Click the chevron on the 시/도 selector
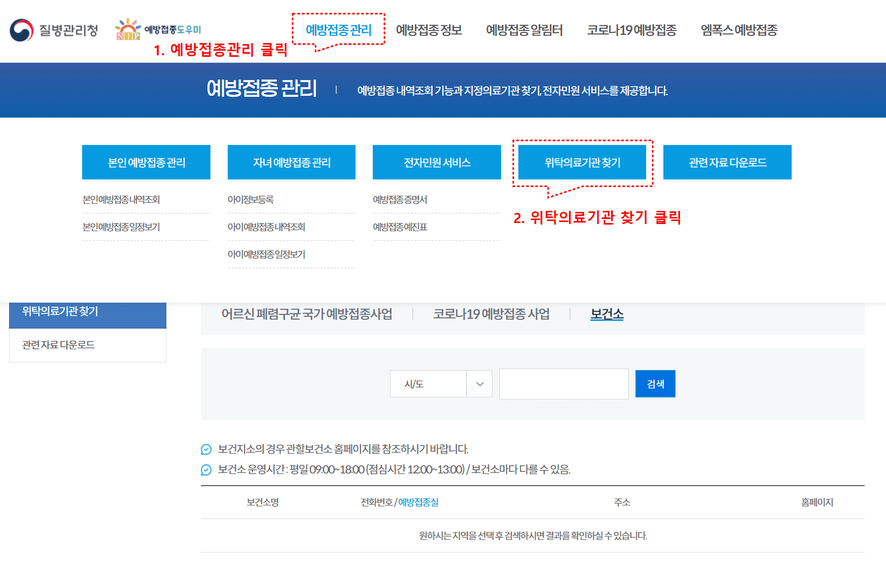886x588 pixels. 479,384
